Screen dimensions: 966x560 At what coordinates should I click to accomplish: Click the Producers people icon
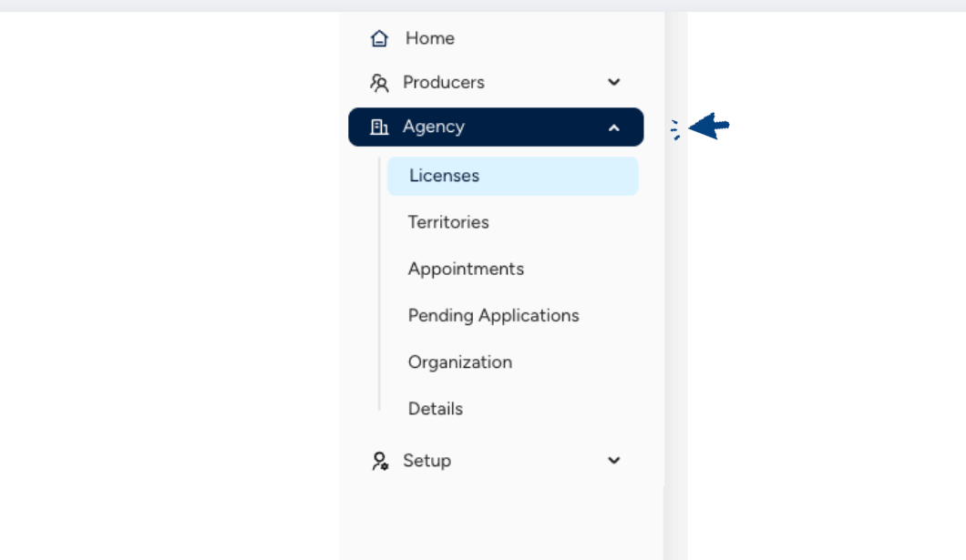379,83
